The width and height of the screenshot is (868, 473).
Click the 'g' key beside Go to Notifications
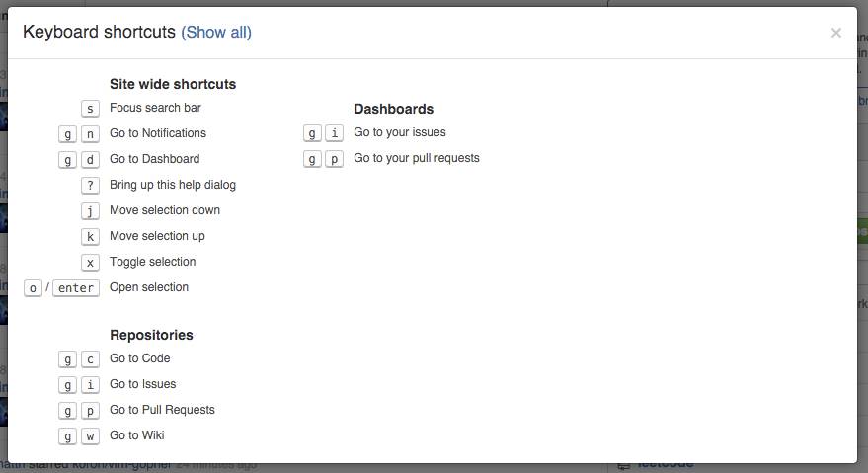tap(67, 133)
